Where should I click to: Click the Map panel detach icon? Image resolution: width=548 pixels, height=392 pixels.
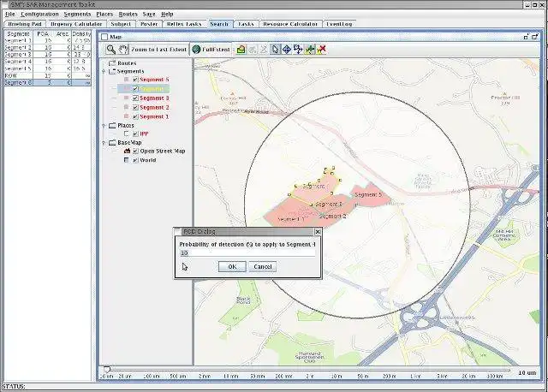(x=526, y=37)
